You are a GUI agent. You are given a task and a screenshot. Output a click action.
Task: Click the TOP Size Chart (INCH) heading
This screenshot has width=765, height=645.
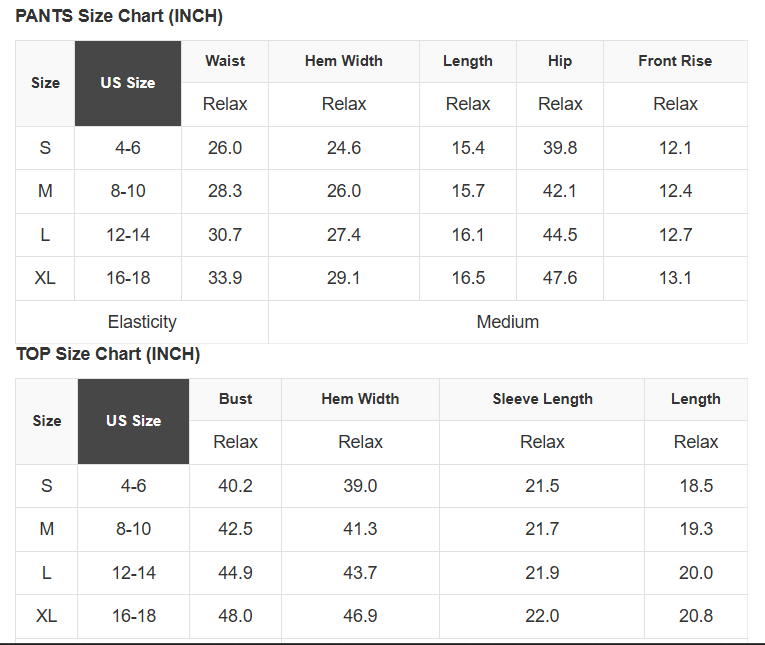pyautogui.click(x=108, y=355)
